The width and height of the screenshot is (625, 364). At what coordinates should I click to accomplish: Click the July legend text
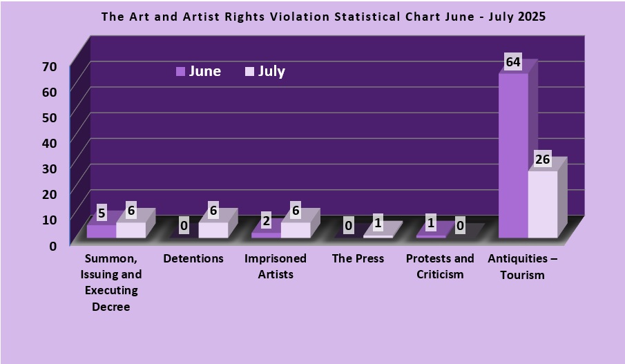coord(271,71)
